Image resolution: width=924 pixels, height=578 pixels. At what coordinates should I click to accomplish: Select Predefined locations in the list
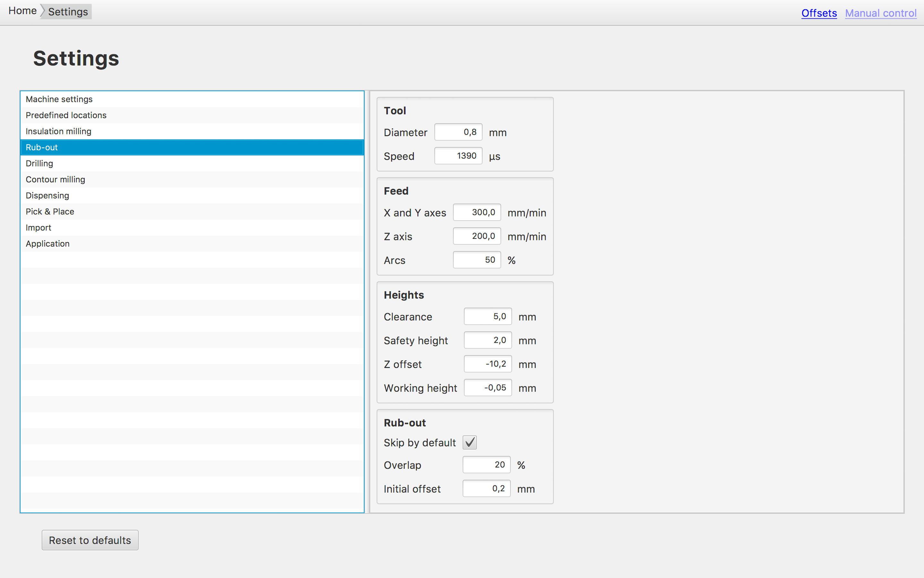[192, 115]
